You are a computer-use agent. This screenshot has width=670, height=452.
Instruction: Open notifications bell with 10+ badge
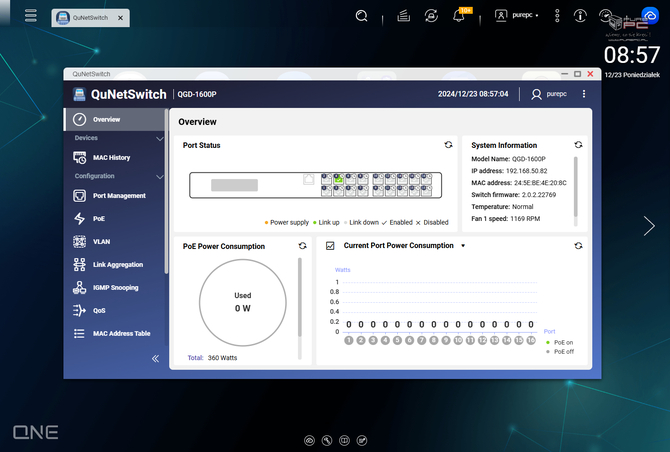point(460,16)
